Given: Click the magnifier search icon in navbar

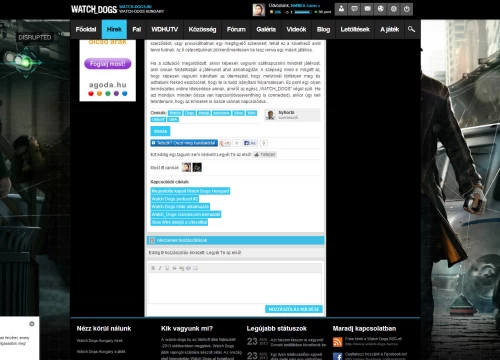Looking at the screenshot, I should 411,29.
